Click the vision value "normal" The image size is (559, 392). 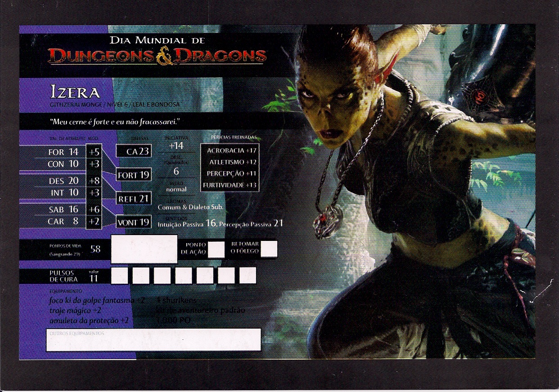tap(176, 189)
